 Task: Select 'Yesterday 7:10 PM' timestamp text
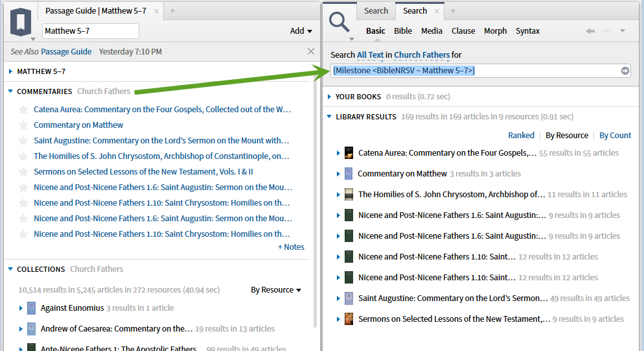point(130,52)
